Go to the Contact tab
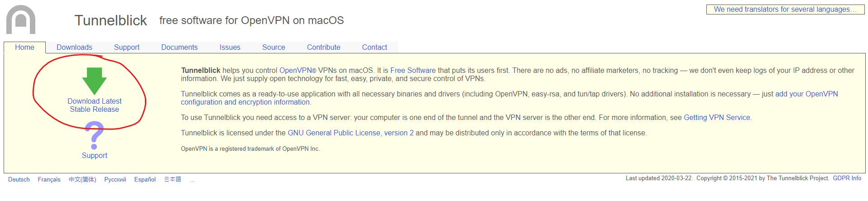Viewport: 868px width, 201px height. tap(374, 47)
